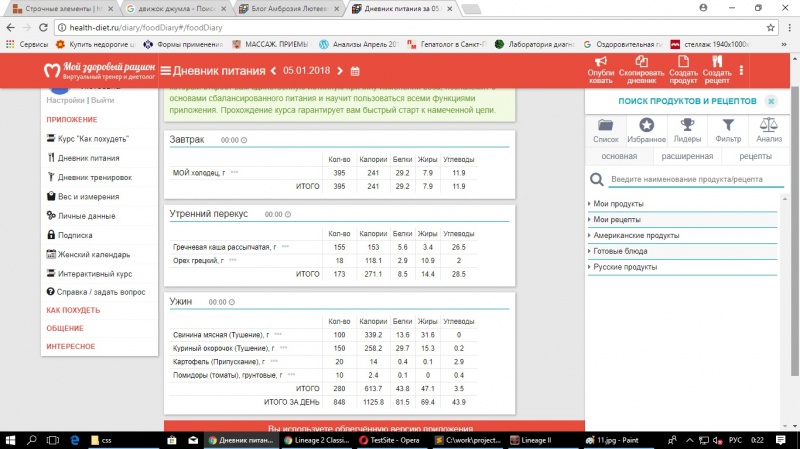This screenshot has height=449, width=800.
Task: Open the Анализ scales icon
Action: coord(768,125)
